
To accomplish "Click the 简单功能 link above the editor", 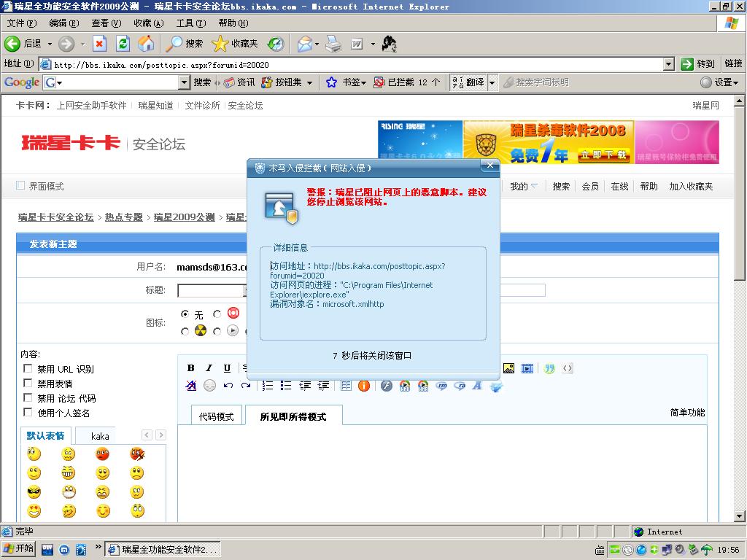I will pos(687,413).
